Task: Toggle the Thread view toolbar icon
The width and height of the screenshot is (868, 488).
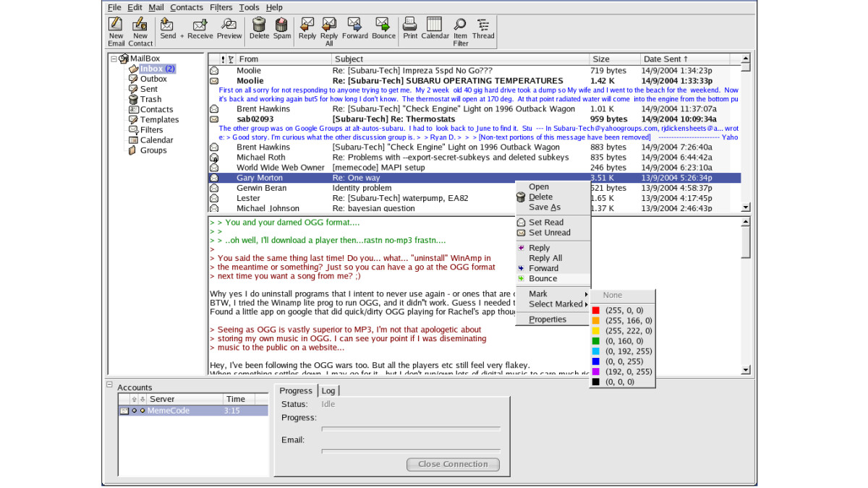Action: [x=483, y=28]
